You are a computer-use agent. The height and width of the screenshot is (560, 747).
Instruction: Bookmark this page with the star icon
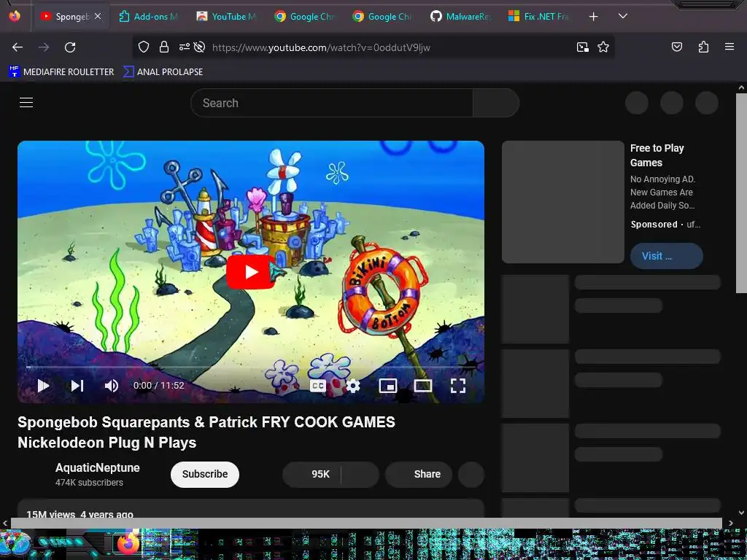[603, 47]
